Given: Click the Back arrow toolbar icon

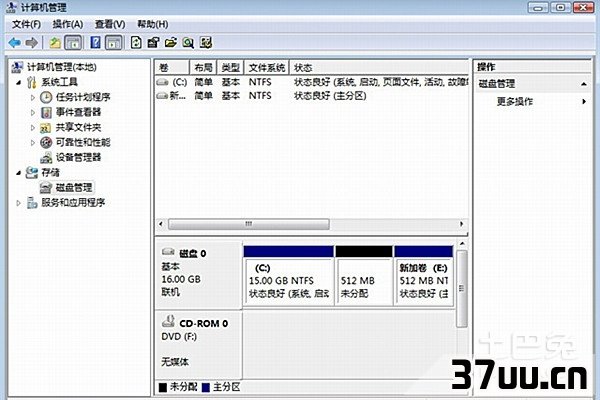Looking at the screenshot, I should (15, 42).
